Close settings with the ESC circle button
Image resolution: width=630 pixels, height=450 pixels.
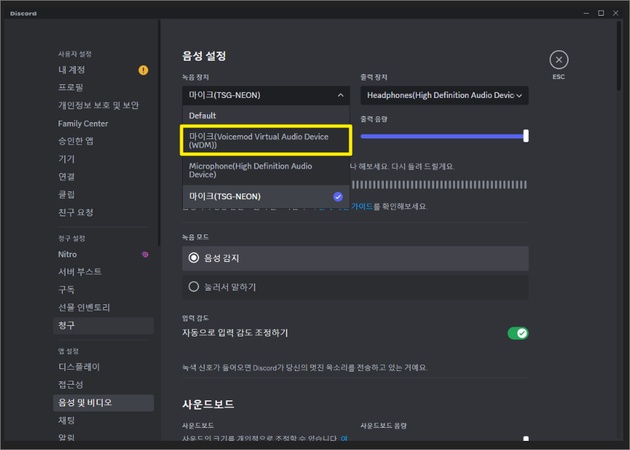(558, 60)
